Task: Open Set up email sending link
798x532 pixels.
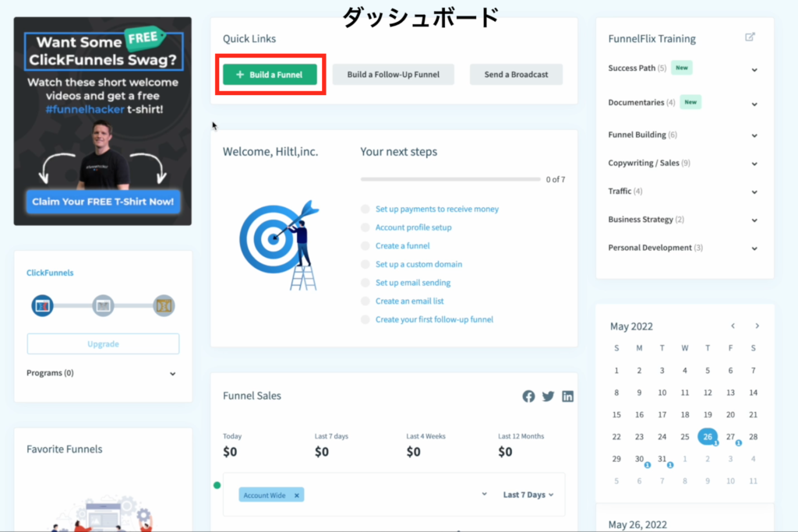Action: pos(413,283)
